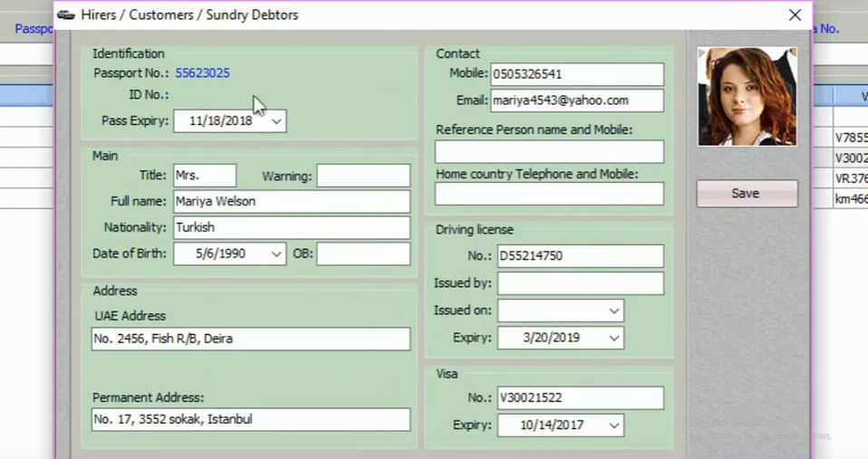Click the passport number 55623025 link

coord(202,72)
